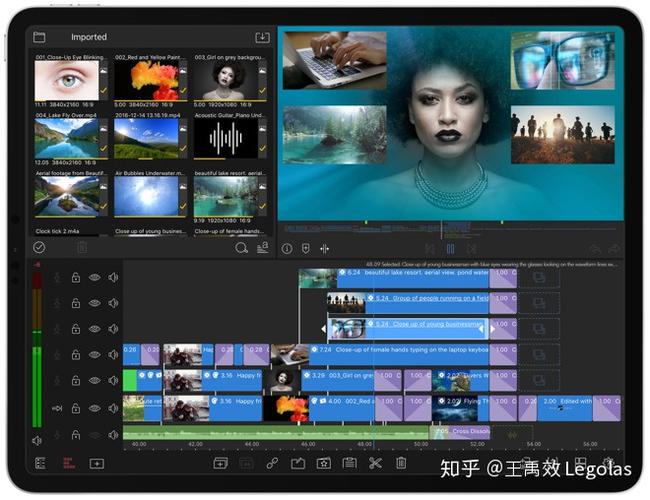This screenshot has width=650, height=500.
Task: Select the beautiful lake resort timeline clip
Action: click(x=394, y=278)
